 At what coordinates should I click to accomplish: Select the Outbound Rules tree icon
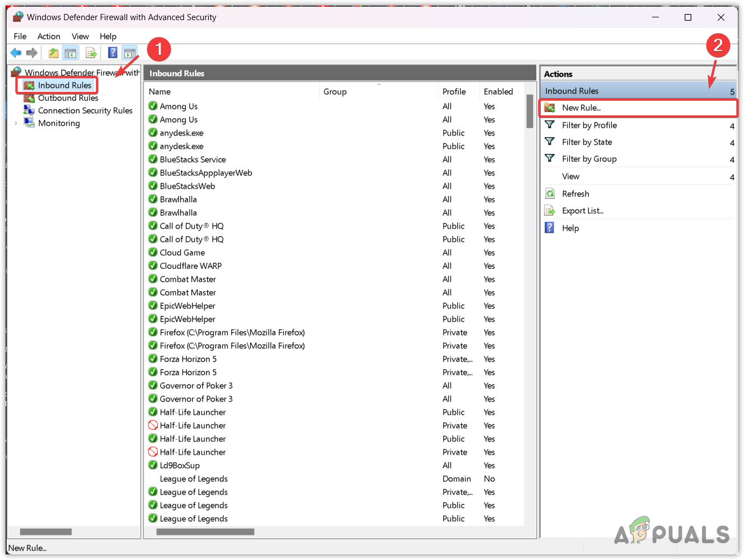tap(29, 98)
